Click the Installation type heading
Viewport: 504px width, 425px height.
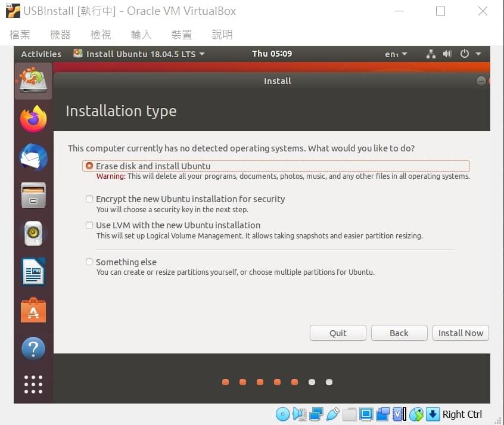121,111
